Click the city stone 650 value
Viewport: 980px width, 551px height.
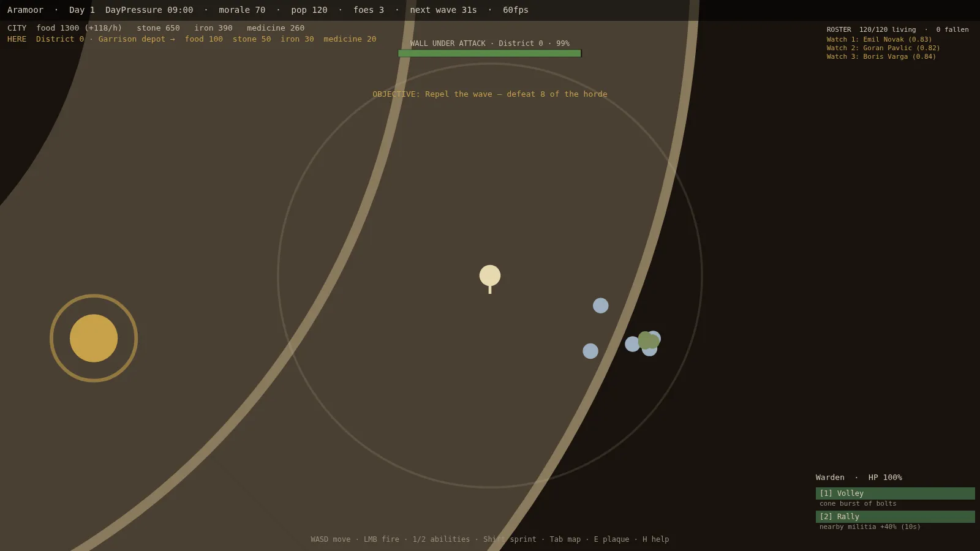pos(159,28)
